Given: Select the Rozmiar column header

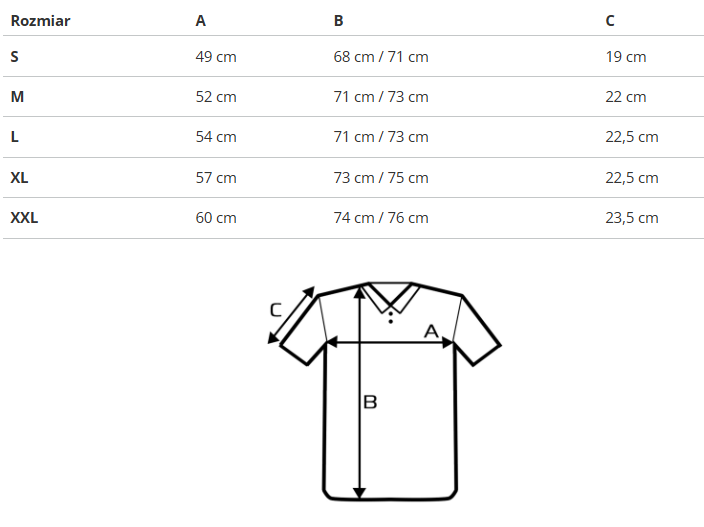Looking at the screenshot, I should click(40, 20).
